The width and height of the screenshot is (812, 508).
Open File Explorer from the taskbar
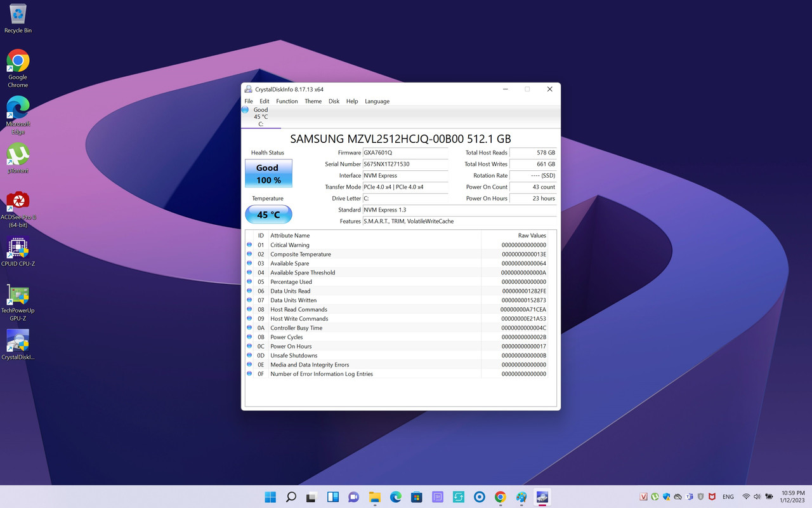point(374,497)
